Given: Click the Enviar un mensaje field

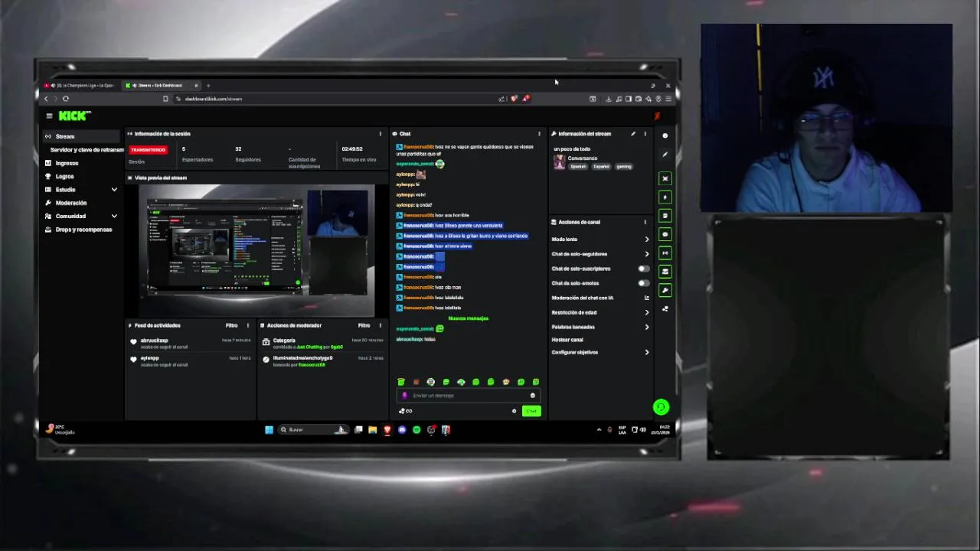Looking at the screenshot, I should point(467,396).
